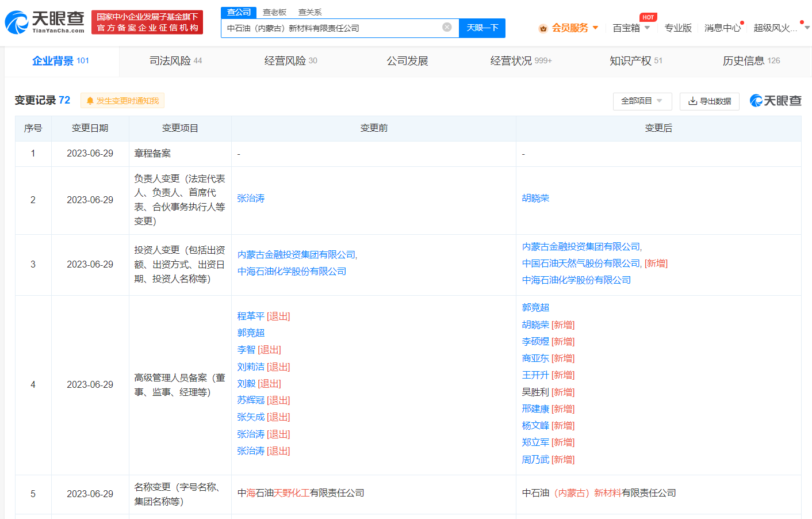Select the old name 中海石油天野化工有限责任公司

point(301,493)
